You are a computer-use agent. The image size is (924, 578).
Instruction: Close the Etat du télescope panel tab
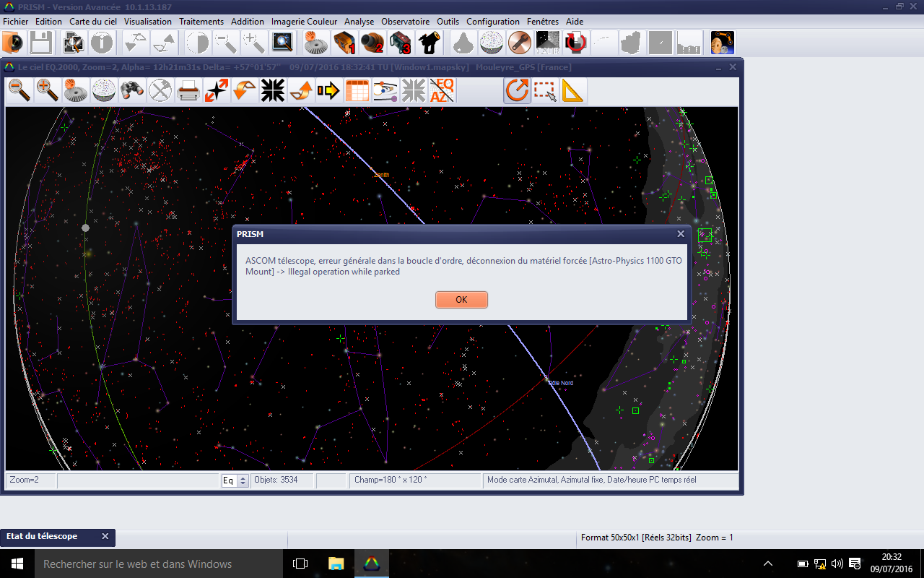click(105, 536)
